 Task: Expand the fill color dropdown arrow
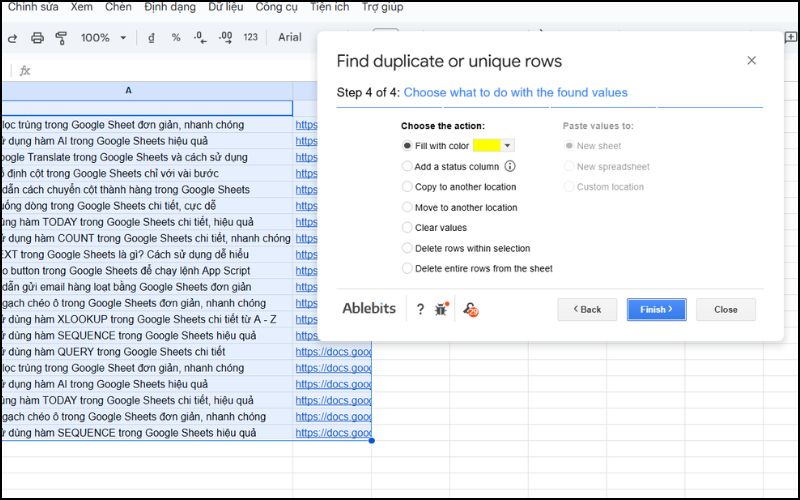point(507,146)
